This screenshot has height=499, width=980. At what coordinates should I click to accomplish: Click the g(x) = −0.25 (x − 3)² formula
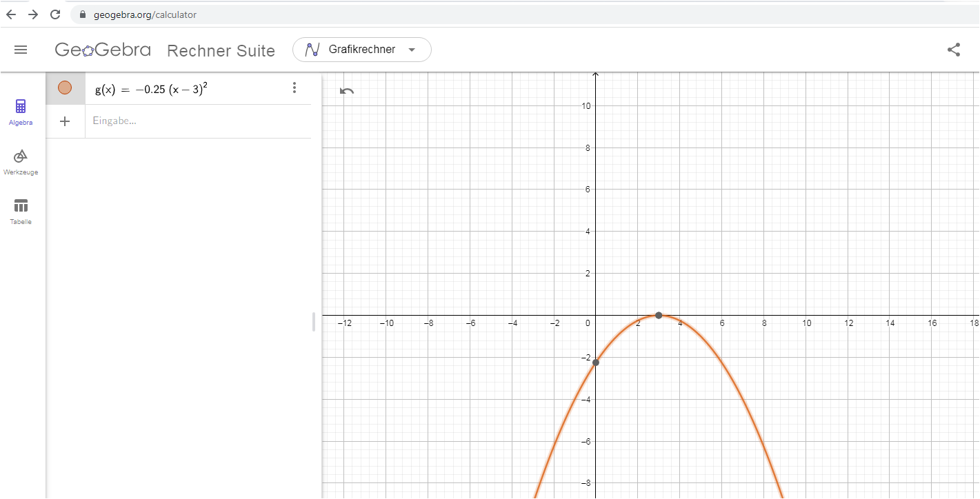tap(152, 88)
